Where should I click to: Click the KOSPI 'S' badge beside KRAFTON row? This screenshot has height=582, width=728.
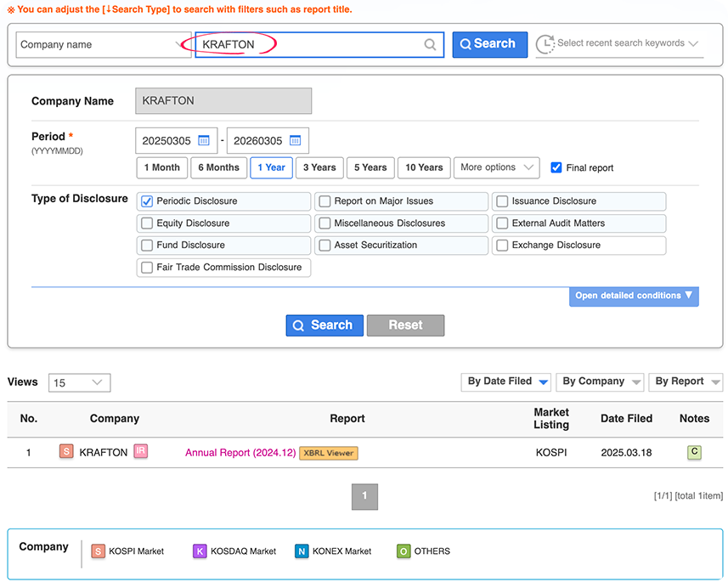click(66, 451)
